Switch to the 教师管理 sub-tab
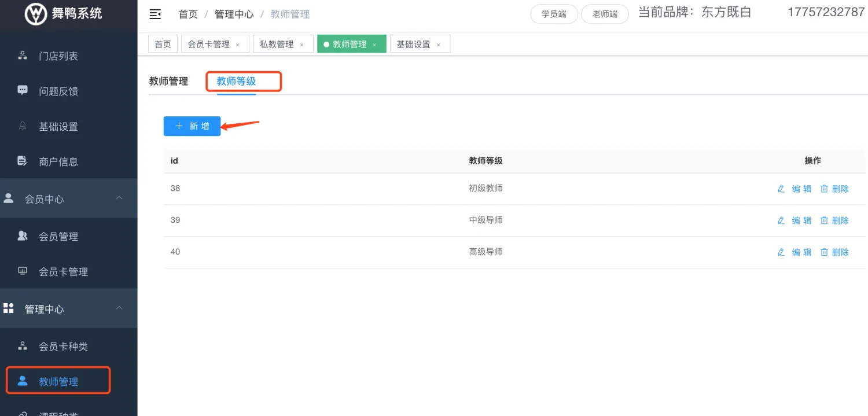The image size is (868, 416). tap(168, 82)
